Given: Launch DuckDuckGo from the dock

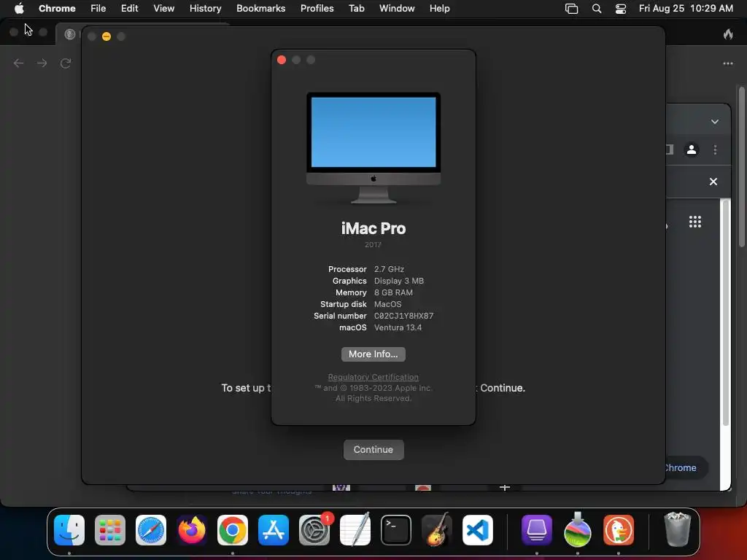Looking at the screenshot, I should click(619, 530).
